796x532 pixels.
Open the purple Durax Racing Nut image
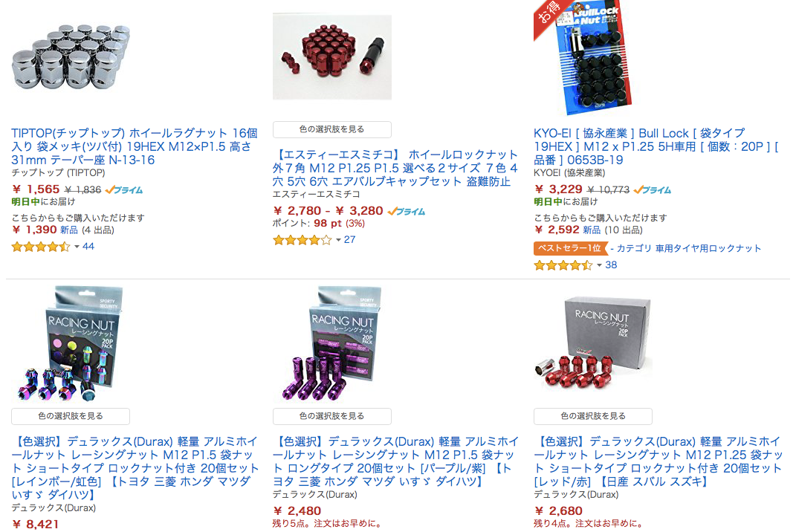pyautogui.click(x=332, y=344)
